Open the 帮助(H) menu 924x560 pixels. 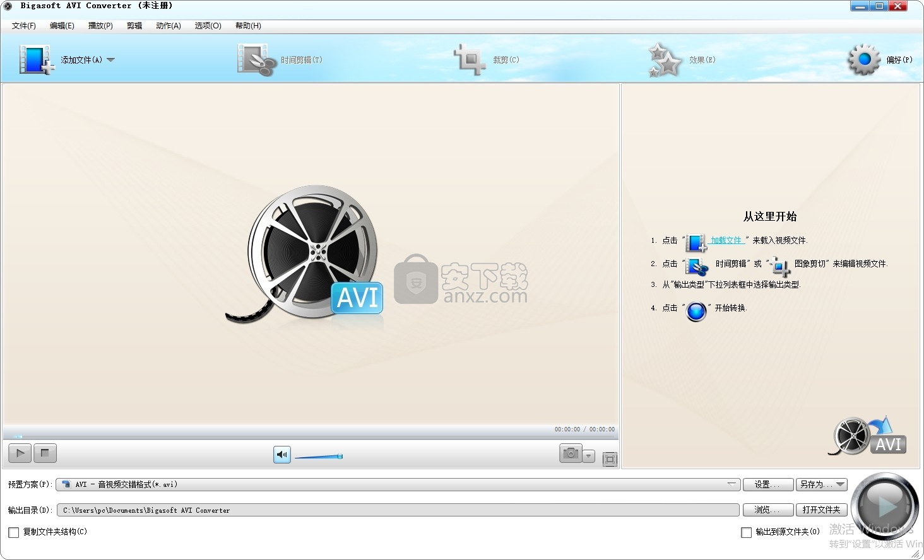click(248, 26)
